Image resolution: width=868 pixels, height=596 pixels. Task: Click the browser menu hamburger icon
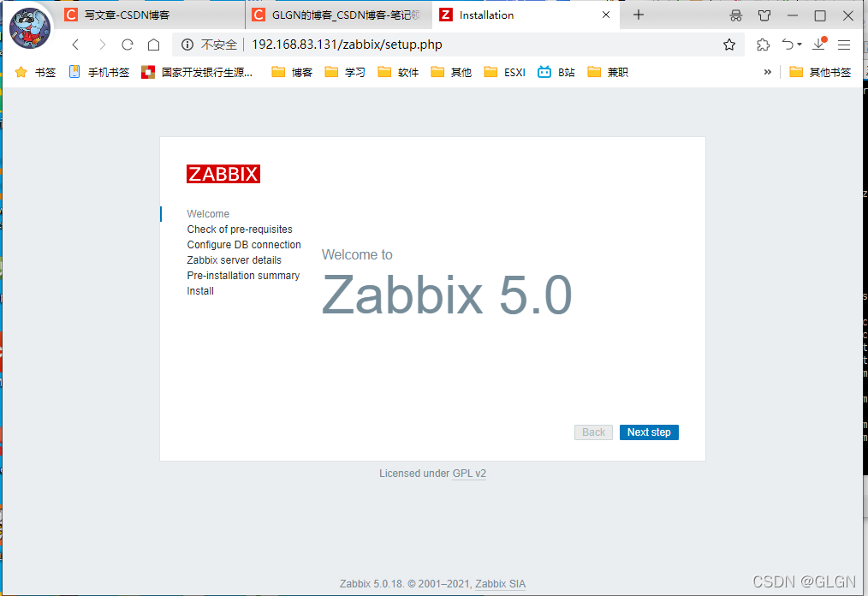[844, 44]
